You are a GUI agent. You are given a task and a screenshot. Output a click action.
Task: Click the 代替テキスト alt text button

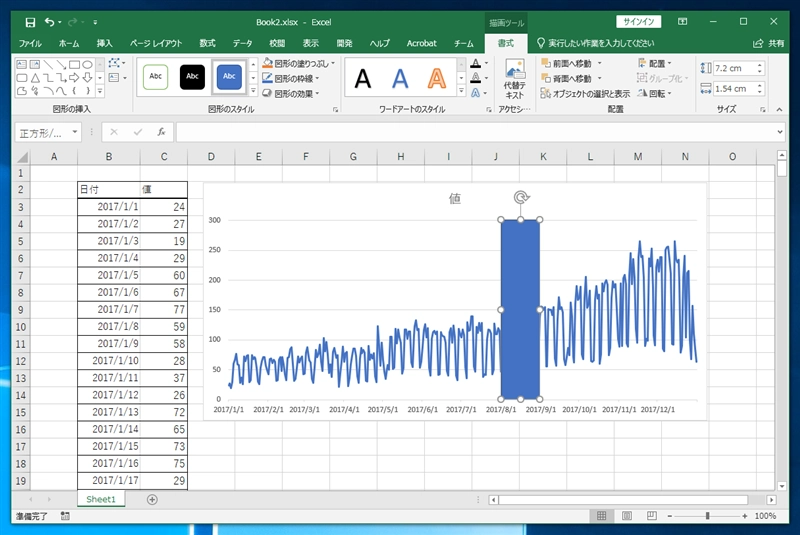tap(514, 80)
